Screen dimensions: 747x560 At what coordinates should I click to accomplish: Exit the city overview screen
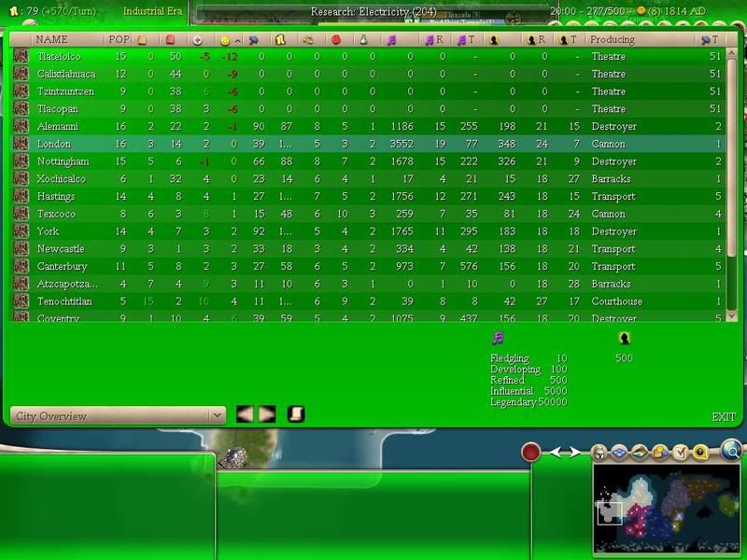pos(724,417)
